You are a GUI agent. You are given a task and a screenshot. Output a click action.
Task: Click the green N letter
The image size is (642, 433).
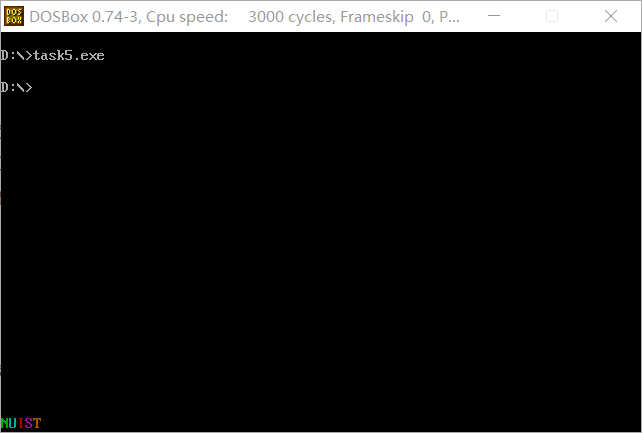[x=5, y=423]
